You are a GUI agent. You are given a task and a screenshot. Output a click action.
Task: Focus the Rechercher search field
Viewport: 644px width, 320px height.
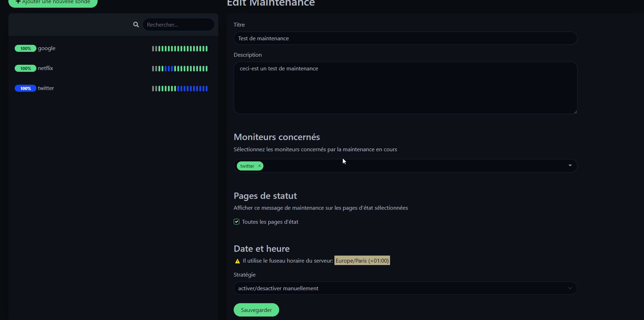[178, 25]
